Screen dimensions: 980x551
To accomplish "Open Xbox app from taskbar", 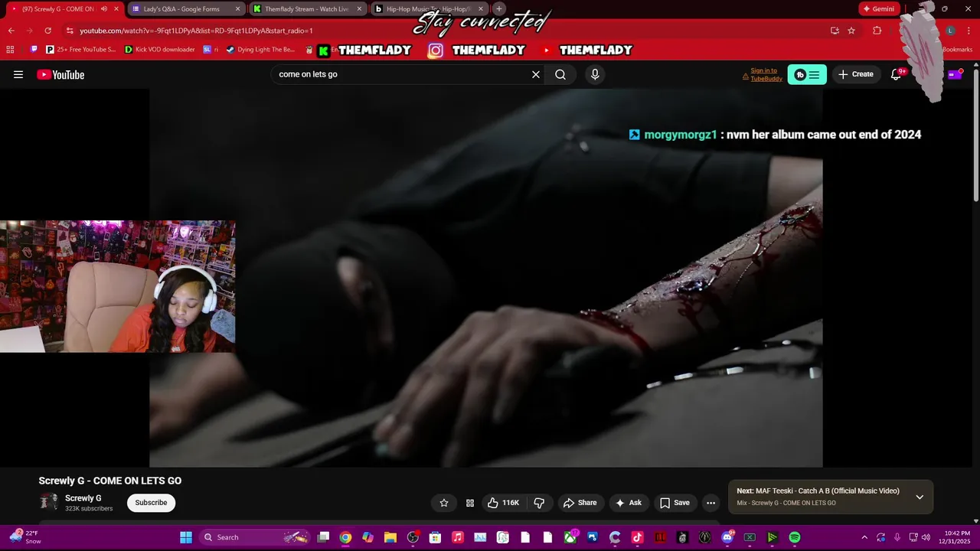I will tap(570, 537).
